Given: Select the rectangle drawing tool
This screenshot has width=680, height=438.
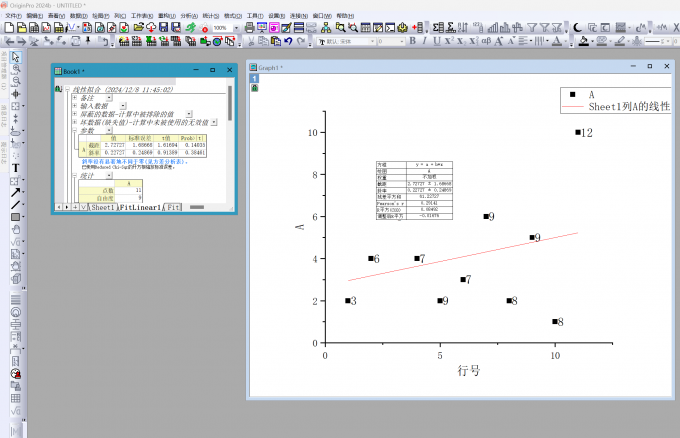Looking at the screenshot, I should pos(16,217).
